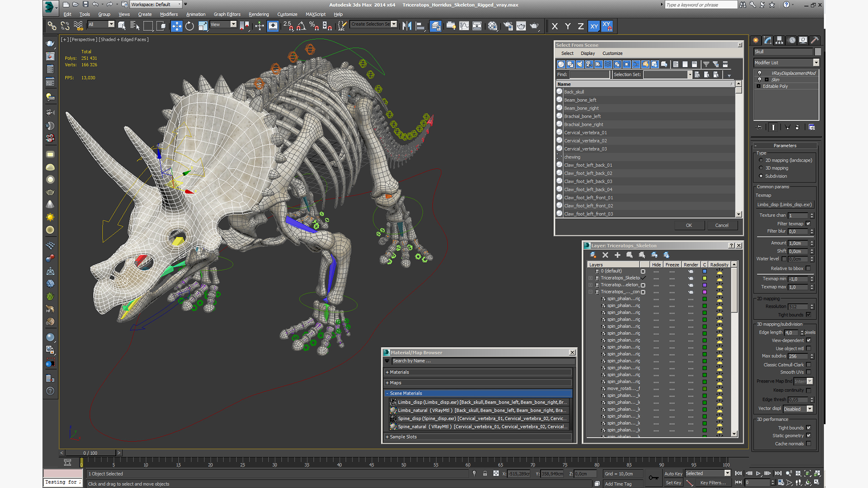868x488 pixels.
Task: Add selected objects to layer plus icon
Action: point(618,255)
